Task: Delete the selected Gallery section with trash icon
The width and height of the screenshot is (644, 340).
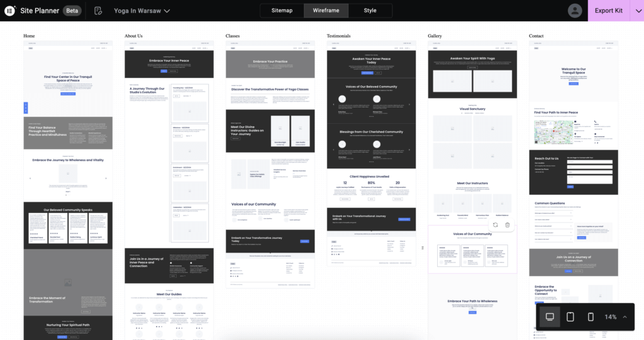Action: (x=508, y=225)
